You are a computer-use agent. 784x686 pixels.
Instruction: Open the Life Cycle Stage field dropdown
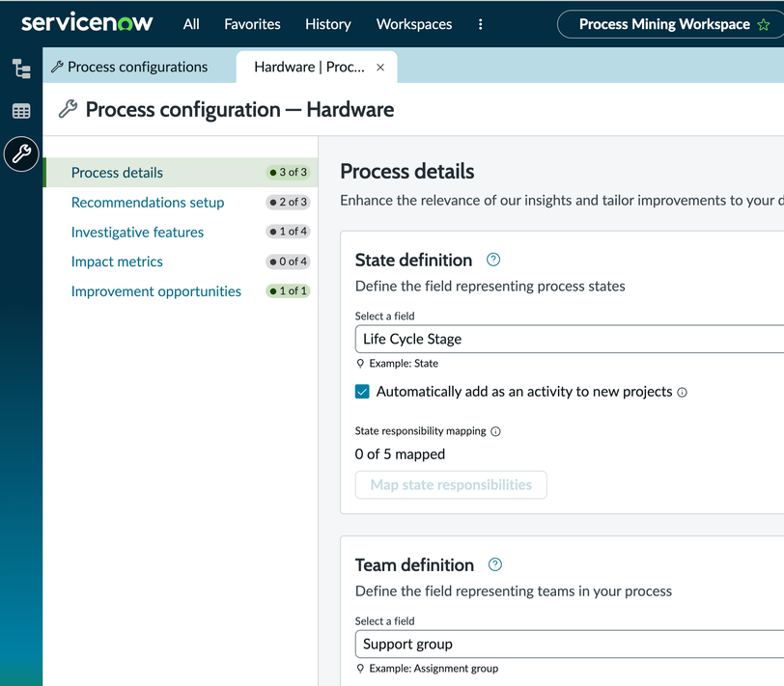coord(570,339)
